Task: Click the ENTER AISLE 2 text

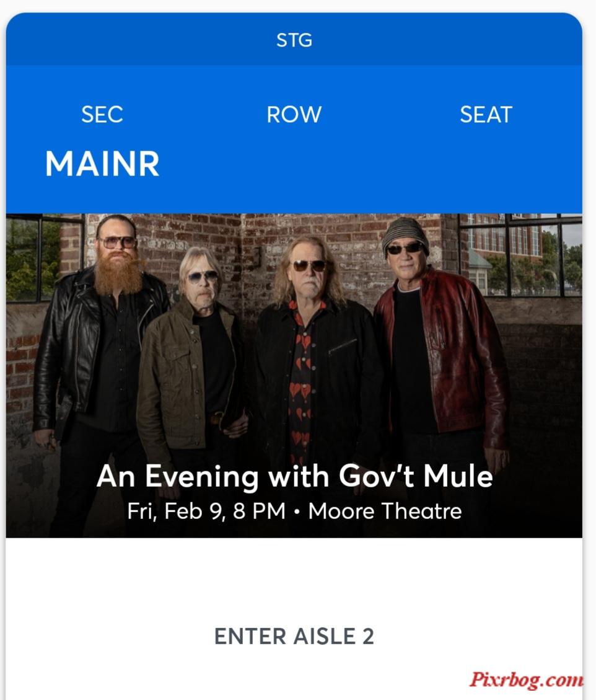Action: [294, 636]
